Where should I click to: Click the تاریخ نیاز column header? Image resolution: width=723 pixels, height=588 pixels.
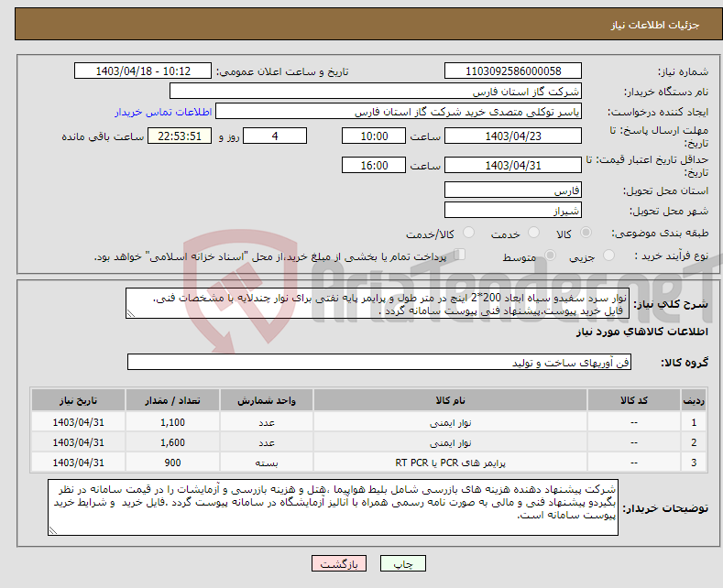(x=79, y=400)
